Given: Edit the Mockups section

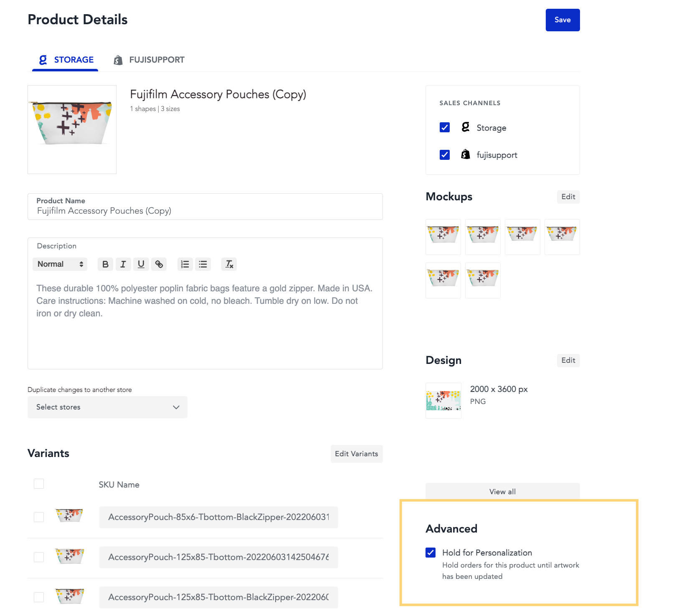Looking at the screenshot, I should [568, 197].
